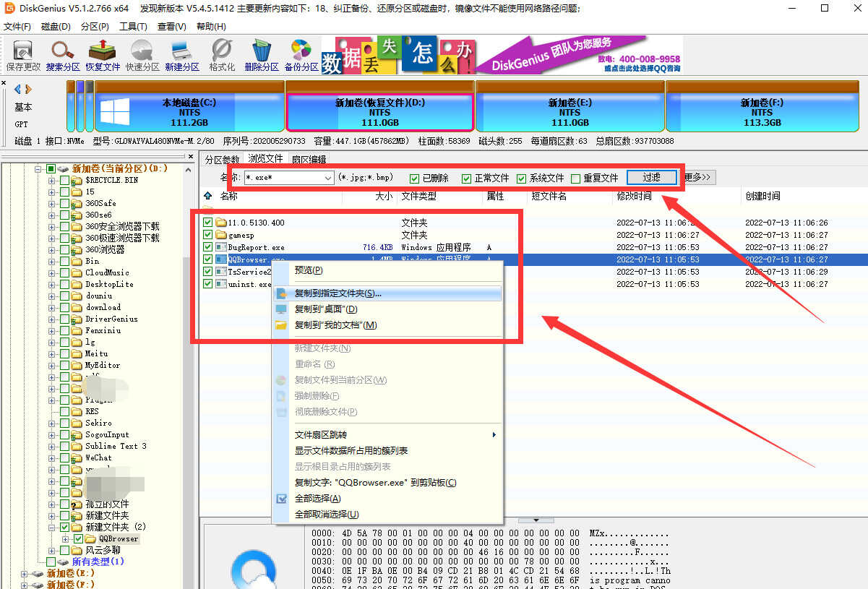Uncheck the gamesp folder checkbox

coord(208,235)
